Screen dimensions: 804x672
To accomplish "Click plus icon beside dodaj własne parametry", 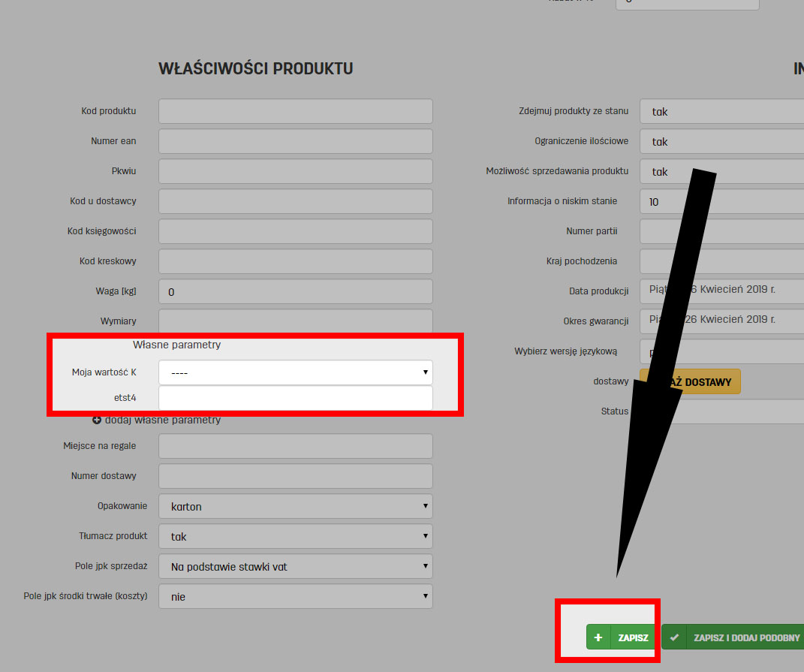I will pos(98,420).
